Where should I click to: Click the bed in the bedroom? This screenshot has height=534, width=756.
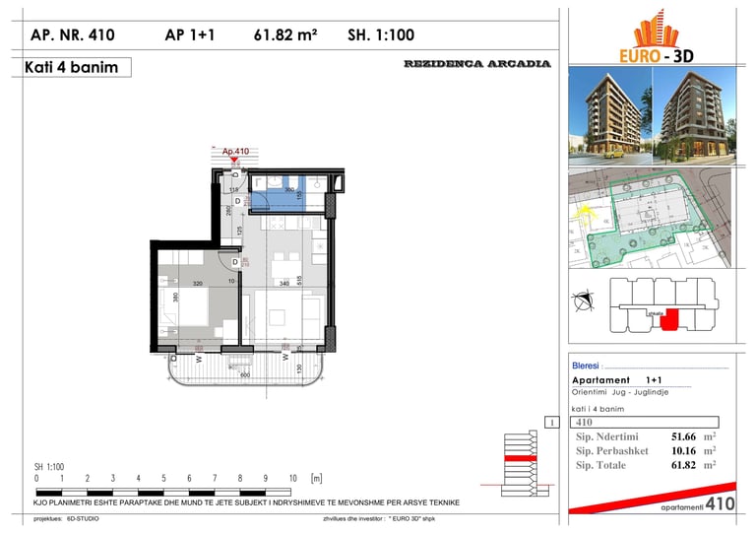pos(183,306)
